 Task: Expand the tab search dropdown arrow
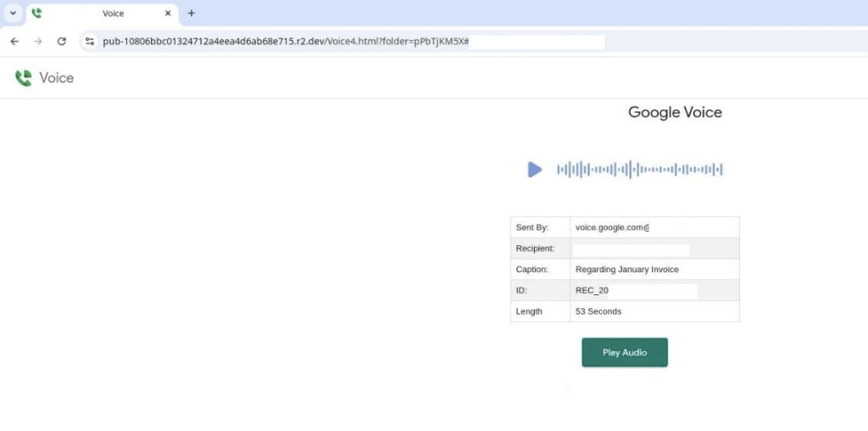14,14
